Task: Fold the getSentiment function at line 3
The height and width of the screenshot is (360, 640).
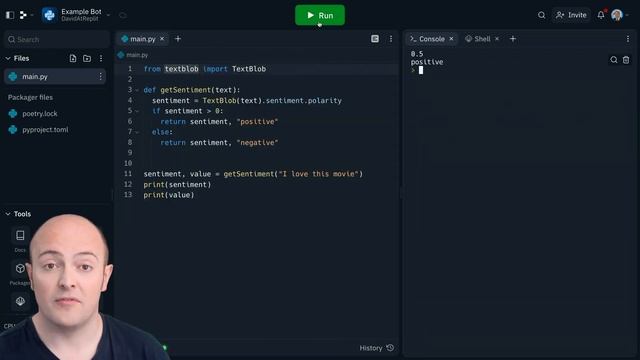Action: 137,90
